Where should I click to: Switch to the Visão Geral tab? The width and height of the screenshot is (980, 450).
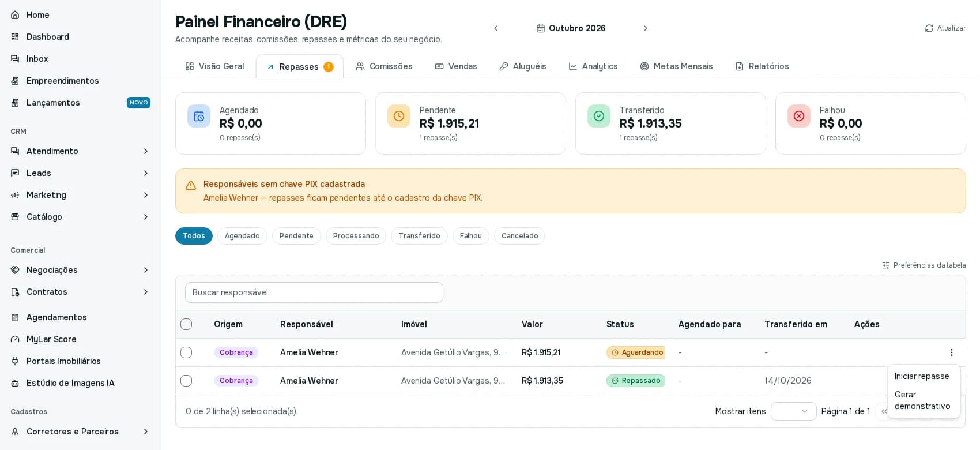215,66
